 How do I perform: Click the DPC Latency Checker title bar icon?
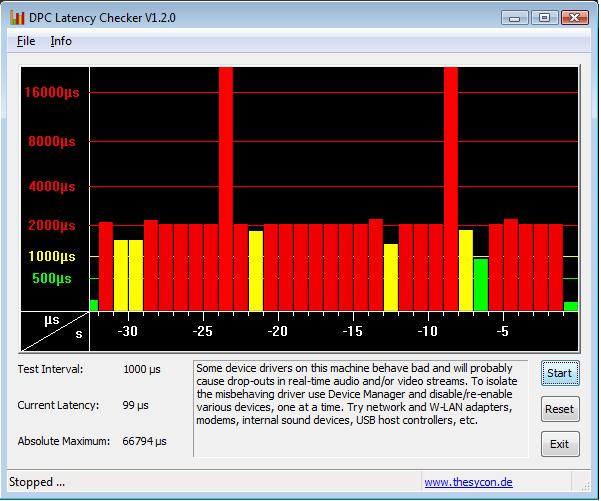pos(17,18)
